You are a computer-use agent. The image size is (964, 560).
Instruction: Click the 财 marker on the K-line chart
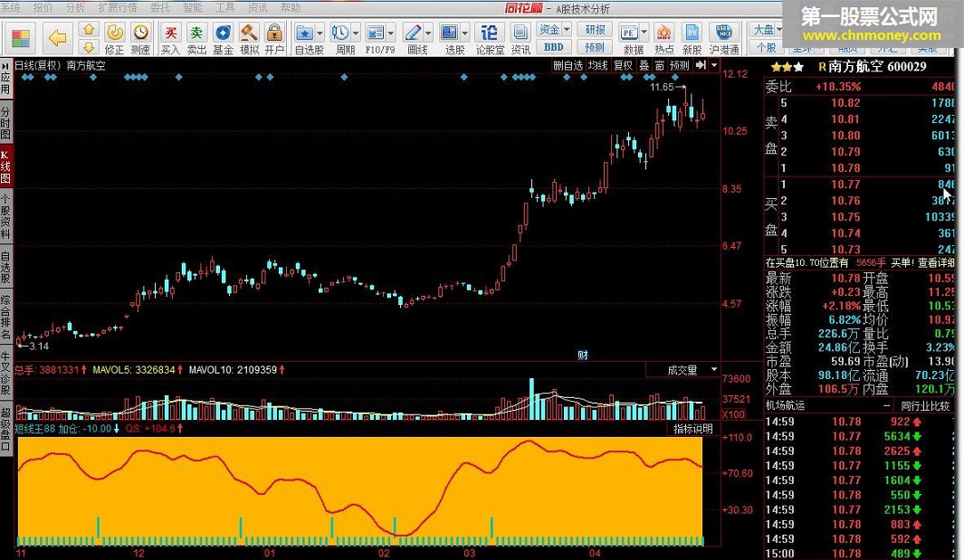click(583, 355)
